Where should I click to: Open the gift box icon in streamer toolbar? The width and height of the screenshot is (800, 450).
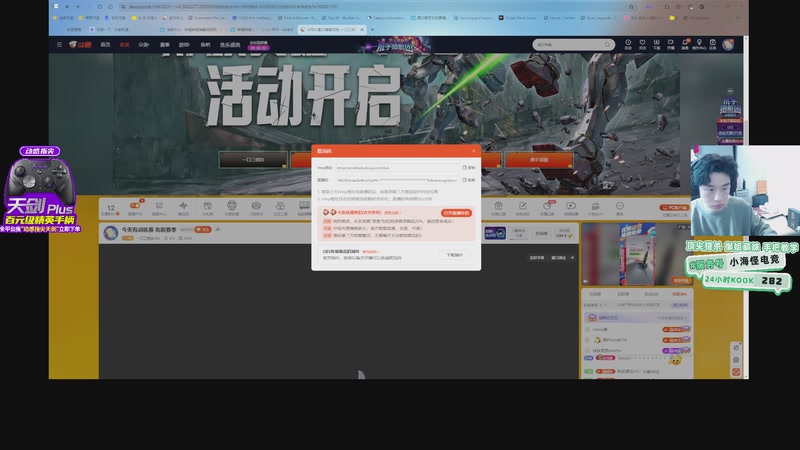pos(207,207)
